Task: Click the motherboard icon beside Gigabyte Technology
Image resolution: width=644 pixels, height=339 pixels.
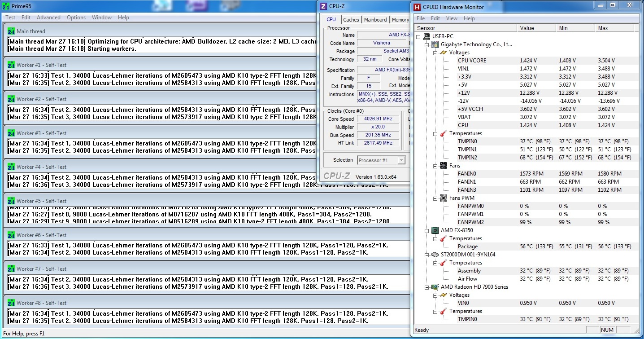Action: pyautogui.click(x=435, y=44)
